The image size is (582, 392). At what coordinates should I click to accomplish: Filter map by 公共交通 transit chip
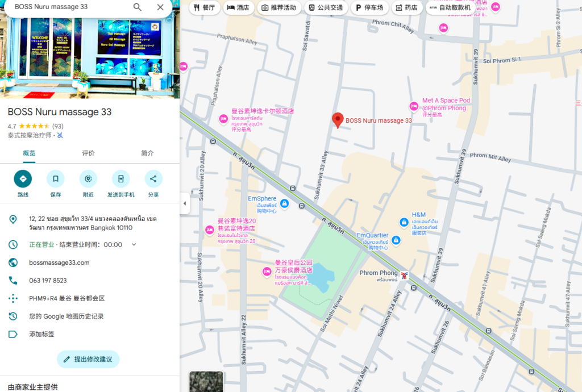click(x=326, y=7)
